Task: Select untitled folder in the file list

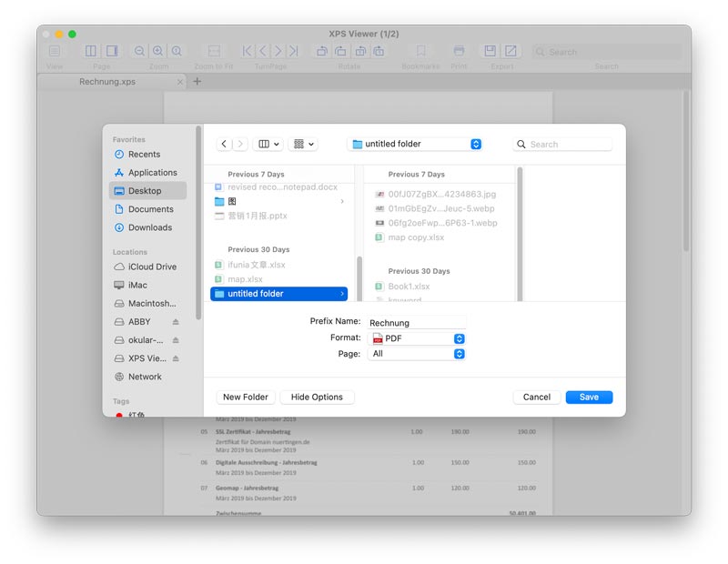Action: [x=278, y=294]
